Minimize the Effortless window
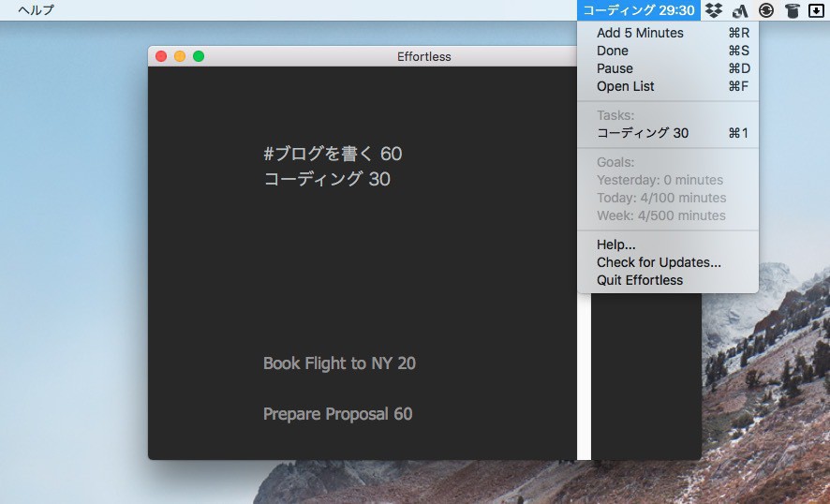The image size is (830, 504). click(x=180, y=56)
